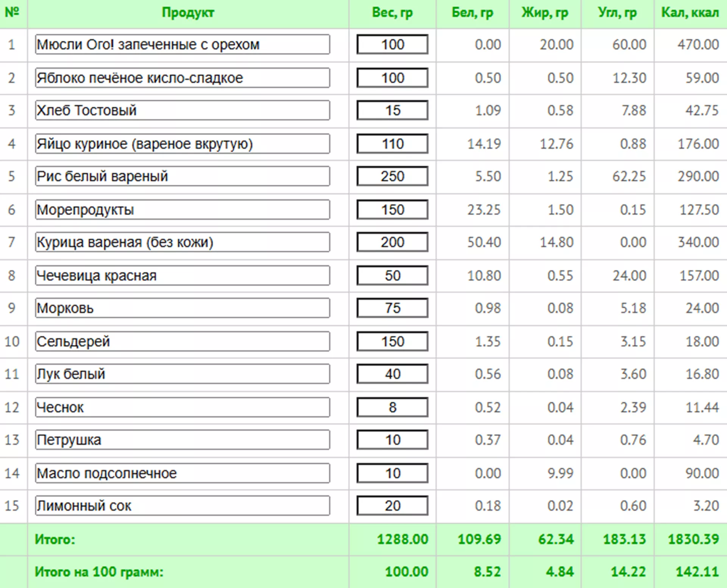The height and width of the screenshot is (588, 727).
Task: Click the 'Кал, ккал' column header
Action: click(690, 13)
